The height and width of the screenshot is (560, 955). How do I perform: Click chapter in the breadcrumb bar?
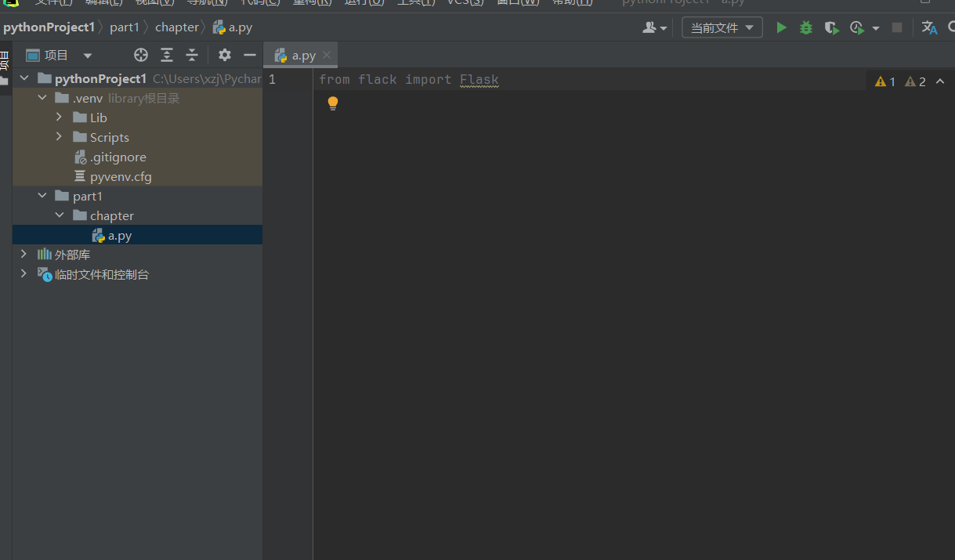click(x=177, y=27)
